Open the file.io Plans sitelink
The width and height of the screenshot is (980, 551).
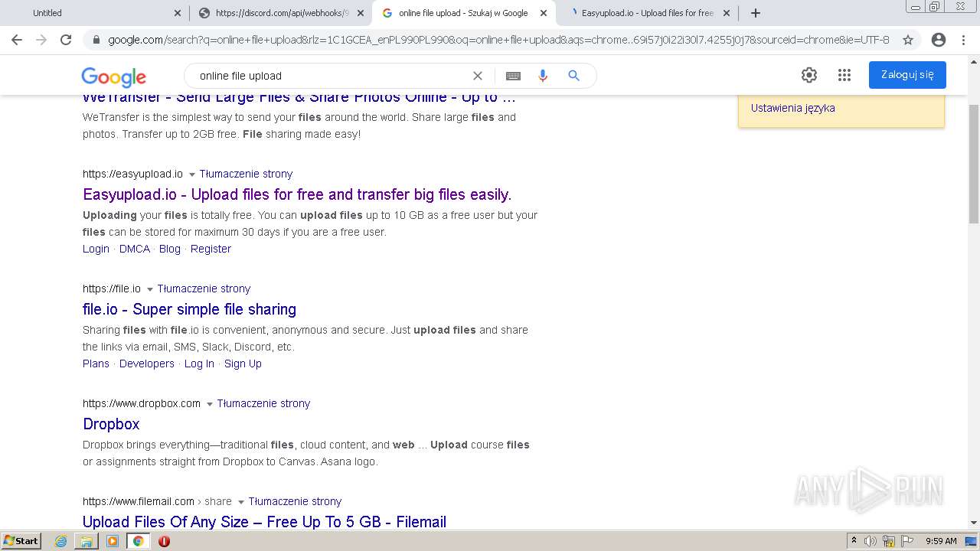(96, 364)
